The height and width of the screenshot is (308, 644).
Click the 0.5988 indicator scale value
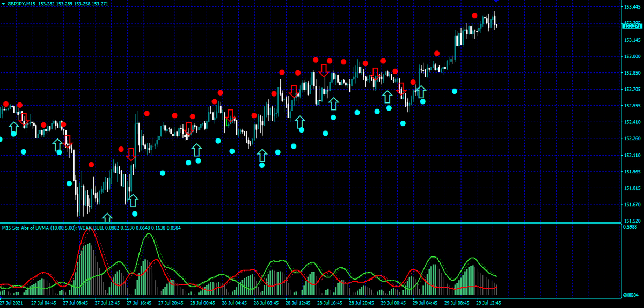click(630, 227)
